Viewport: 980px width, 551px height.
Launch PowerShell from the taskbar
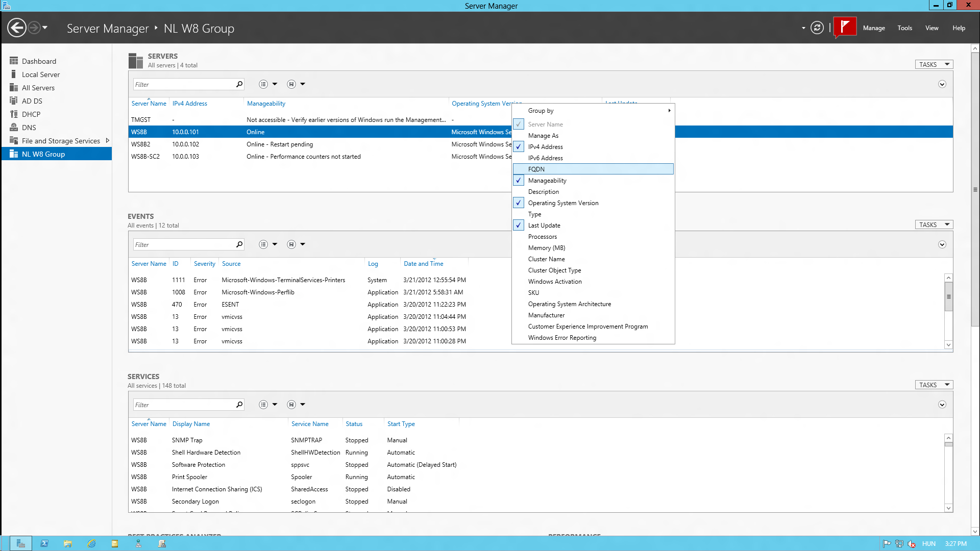(44, 543)
